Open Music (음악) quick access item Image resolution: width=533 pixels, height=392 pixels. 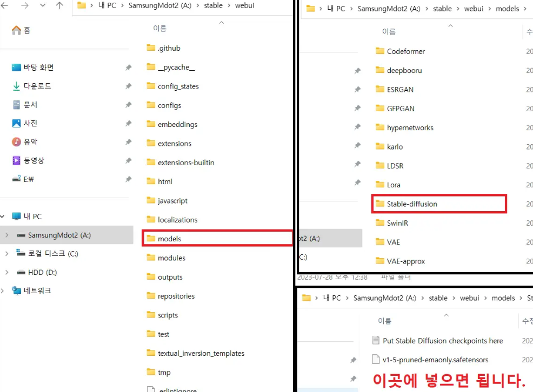(x=24, y=141)
